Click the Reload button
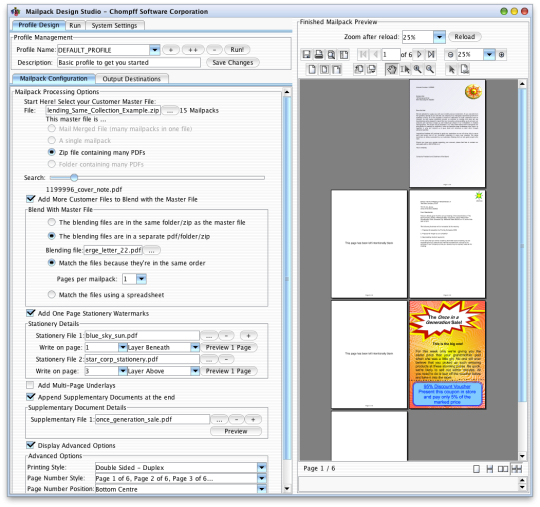 click(x=465, y=37)
